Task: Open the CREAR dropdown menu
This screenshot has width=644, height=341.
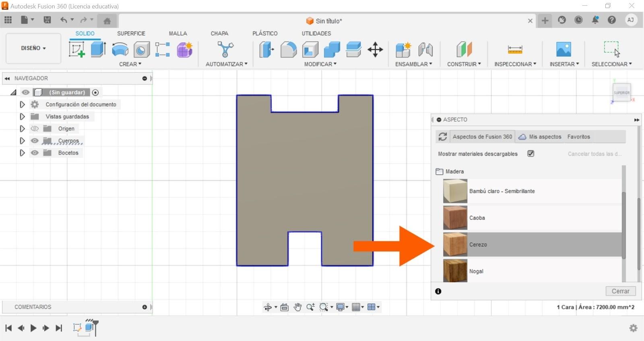Action: coord(130,64)
